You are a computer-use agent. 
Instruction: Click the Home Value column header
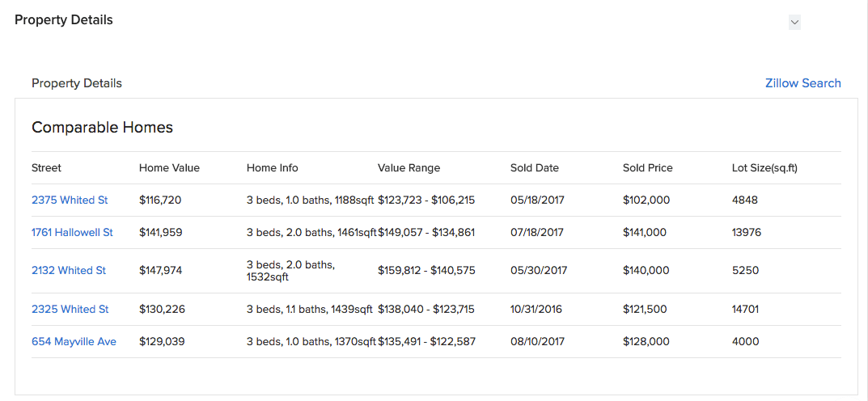point(169,168)
